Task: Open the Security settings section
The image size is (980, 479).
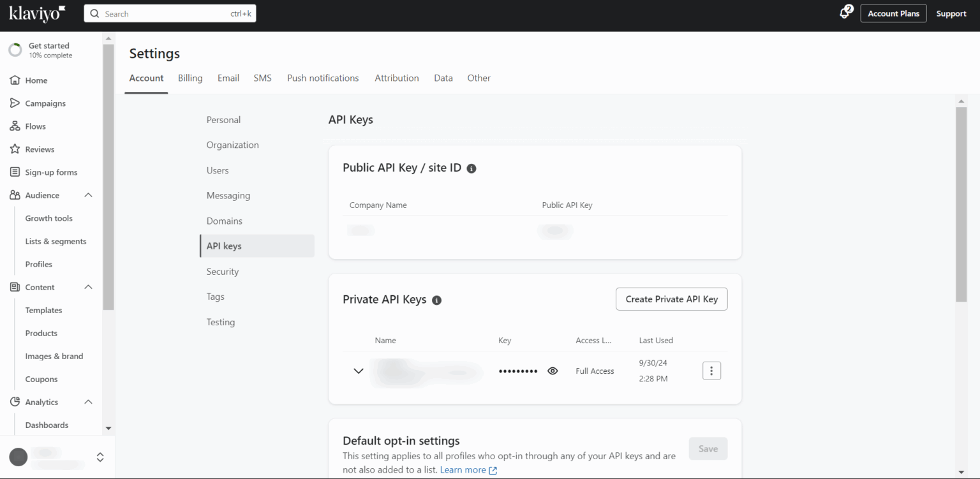Action: pos(222,272)
